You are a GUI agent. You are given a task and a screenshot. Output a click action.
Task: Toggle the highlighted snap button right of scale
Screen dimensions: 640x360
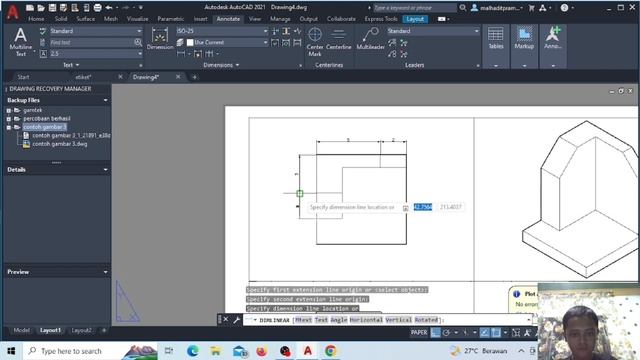coord(484,333)
